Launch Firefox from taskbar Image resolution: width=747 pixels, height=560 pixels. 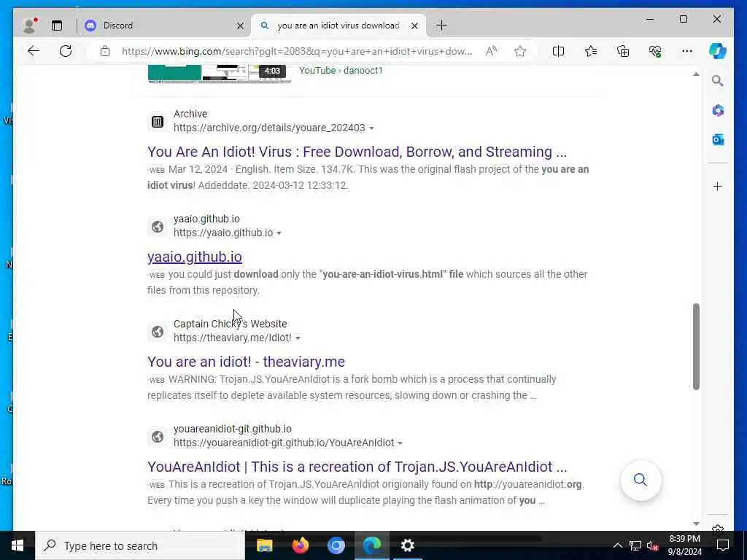click(300, 545)
